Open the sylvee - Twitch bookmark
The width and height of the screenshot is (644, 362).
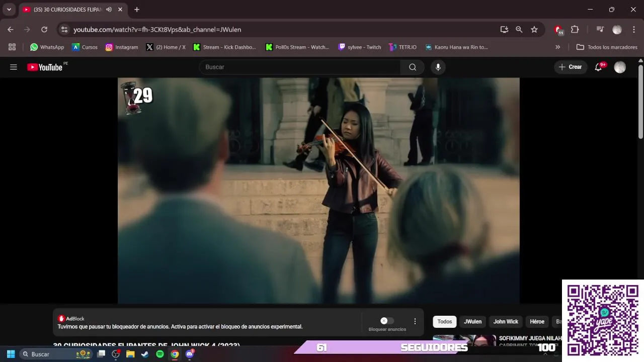[x=359, y=47]
